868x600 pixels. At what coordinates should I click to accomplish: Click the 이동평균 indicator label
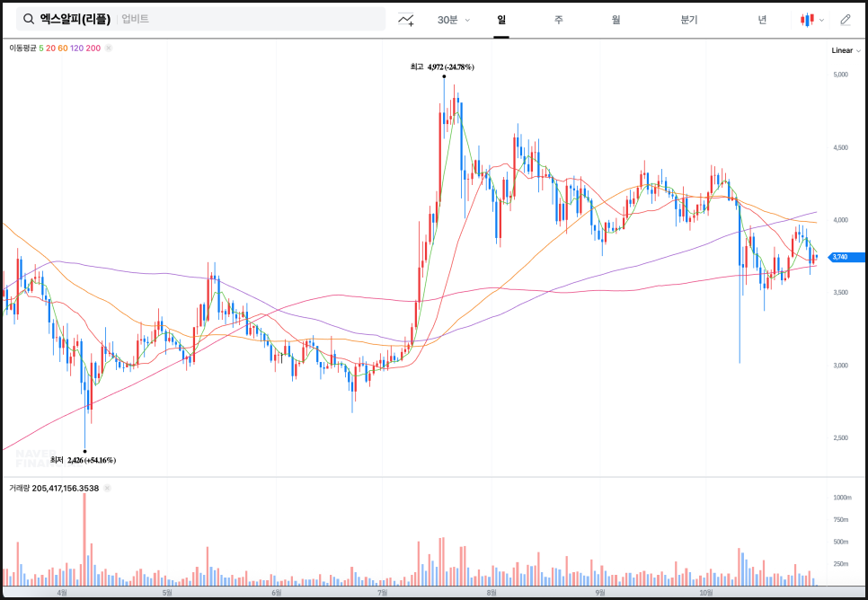(x=22, y=48)
